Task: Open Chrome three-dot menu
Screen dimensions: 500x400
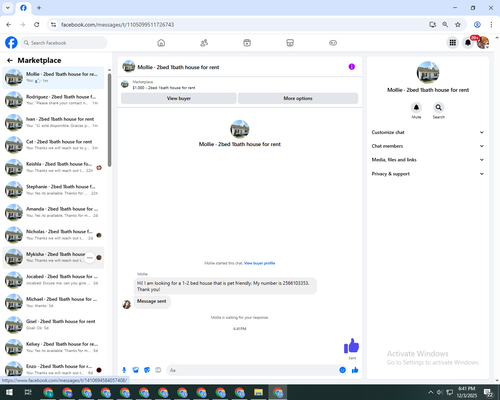Action: coord(491,25)
